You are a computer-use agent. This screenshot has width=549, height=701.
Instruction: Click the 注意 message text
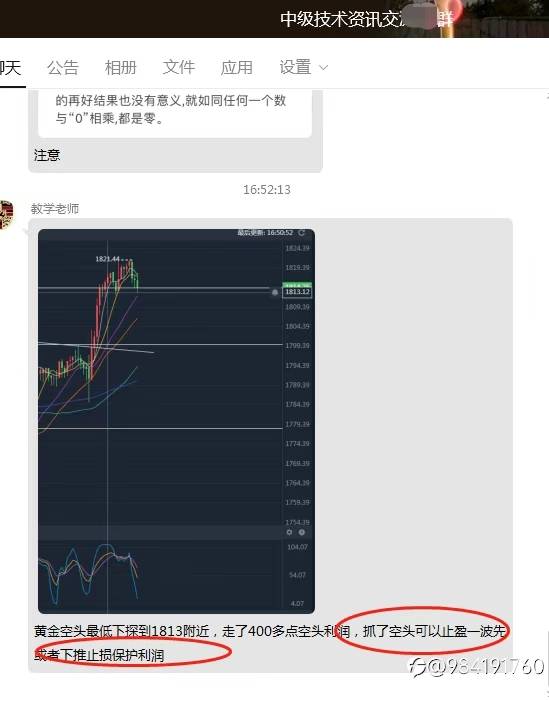click(x=47, y=155)
